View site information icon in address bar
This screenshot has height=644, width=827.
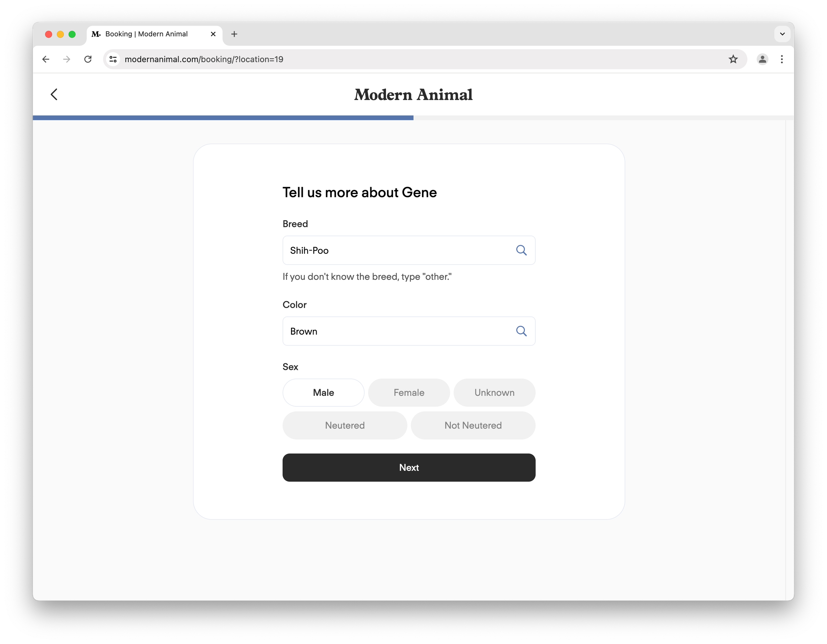(113, 59)
